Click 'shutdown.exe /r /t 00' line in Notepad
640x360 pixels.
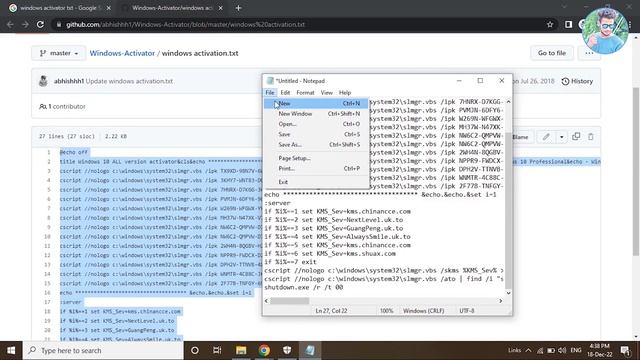click(303, 287)
